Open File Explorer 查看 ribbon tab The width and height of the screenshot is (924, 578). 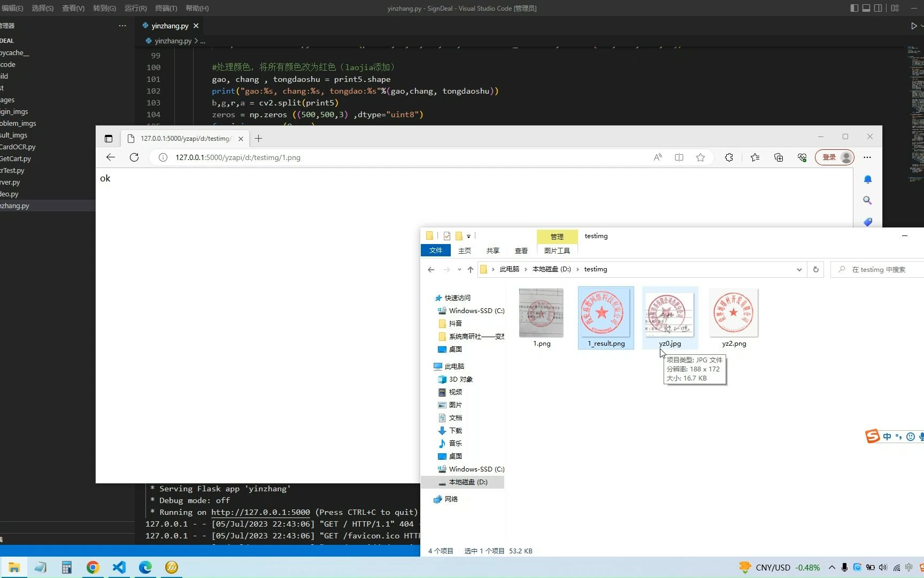(x=521, y=250)
